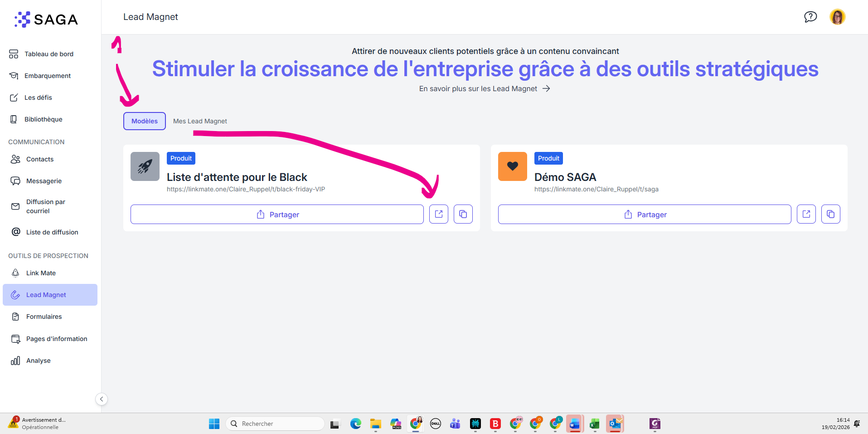Open the Avertissement weather widget
Viewport: 868px width, 434px height.
pos(37,424)
